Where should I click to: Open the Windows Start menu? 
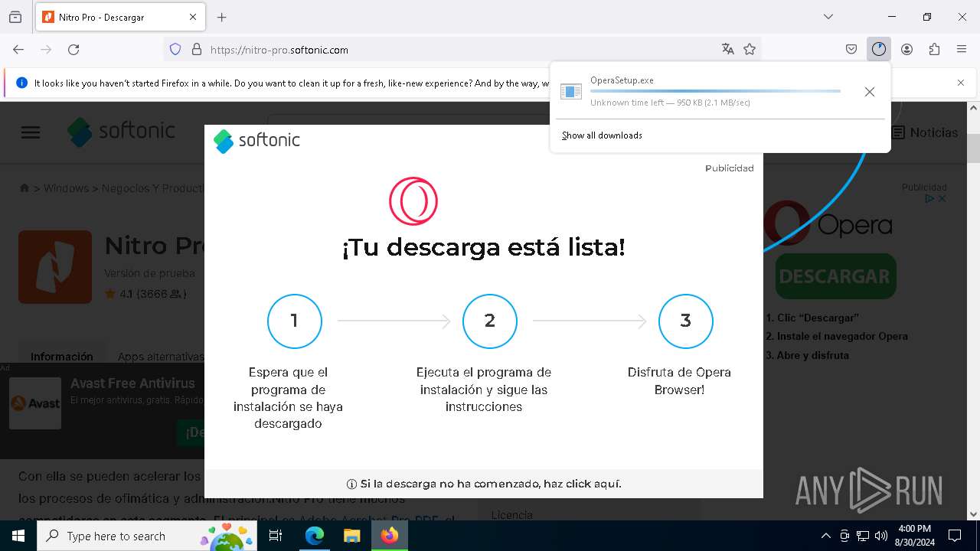click(x=18, y=536)
